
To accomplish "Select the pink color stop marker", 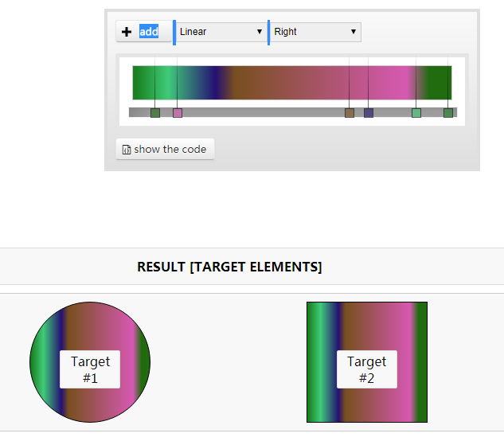I will 178,113.
